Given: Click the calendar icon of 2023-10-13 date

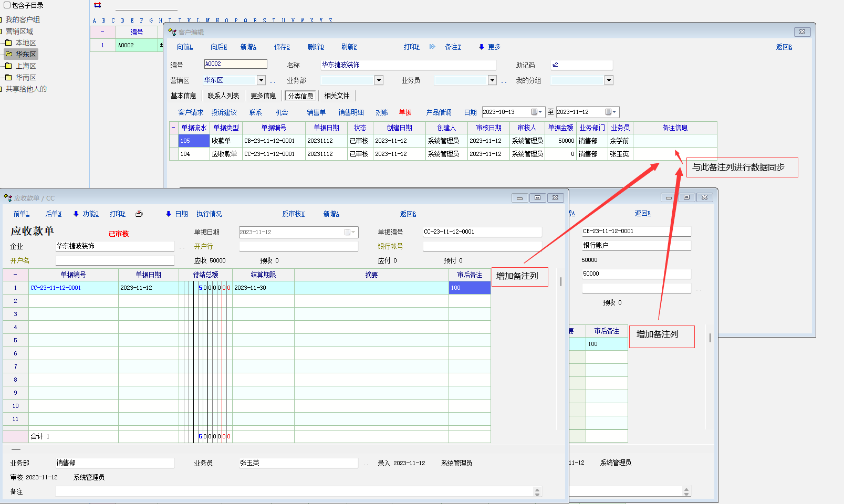Looking at the screenshot, I should (535, 112).
